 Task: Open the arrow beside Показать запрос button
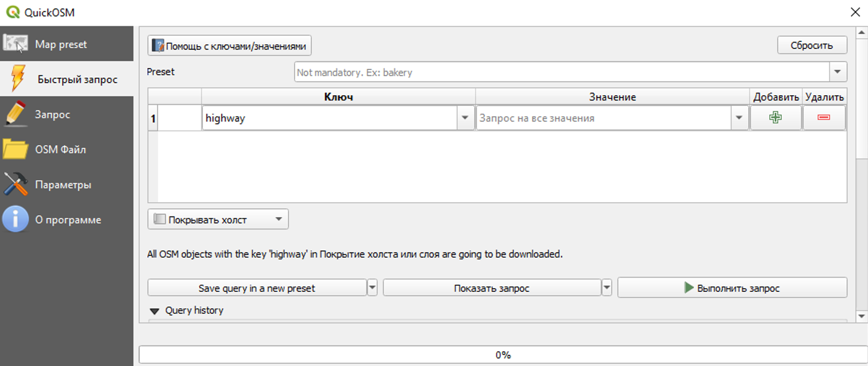pos(607,288)
